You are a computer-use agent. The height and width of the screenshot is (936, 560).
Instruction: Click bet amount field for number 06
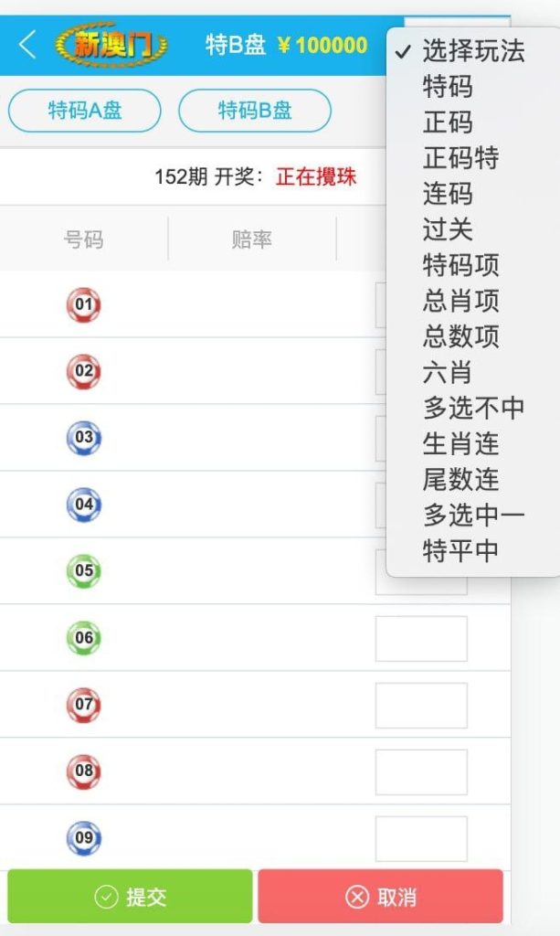[x=421, y=638]
